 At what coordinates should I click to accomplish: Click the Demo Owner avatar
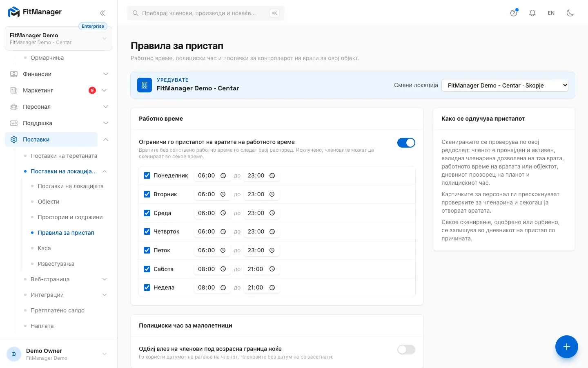14,354
